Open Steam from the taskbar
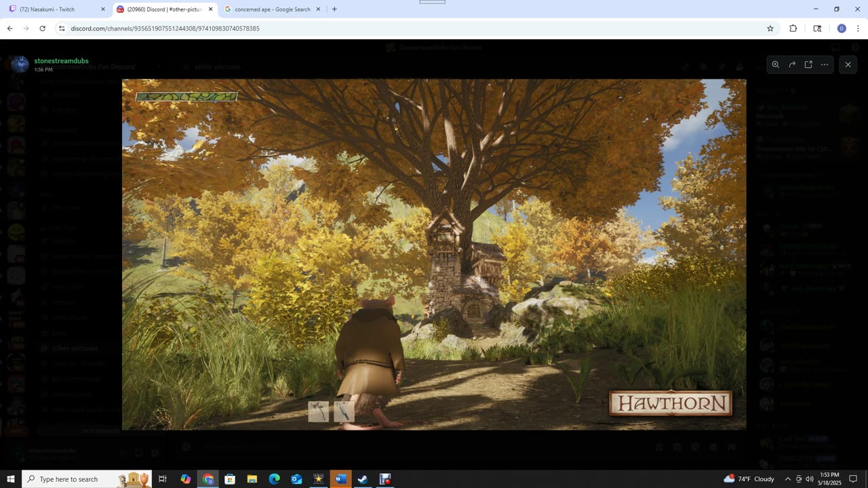Image resolution: width=868 pixels, height=488 pixels. [363, 479]
